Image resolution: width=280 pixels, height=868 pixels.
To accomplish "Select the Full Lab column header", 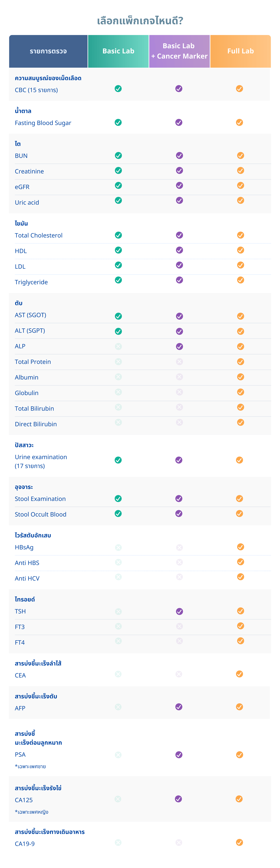I will (241, 51).
